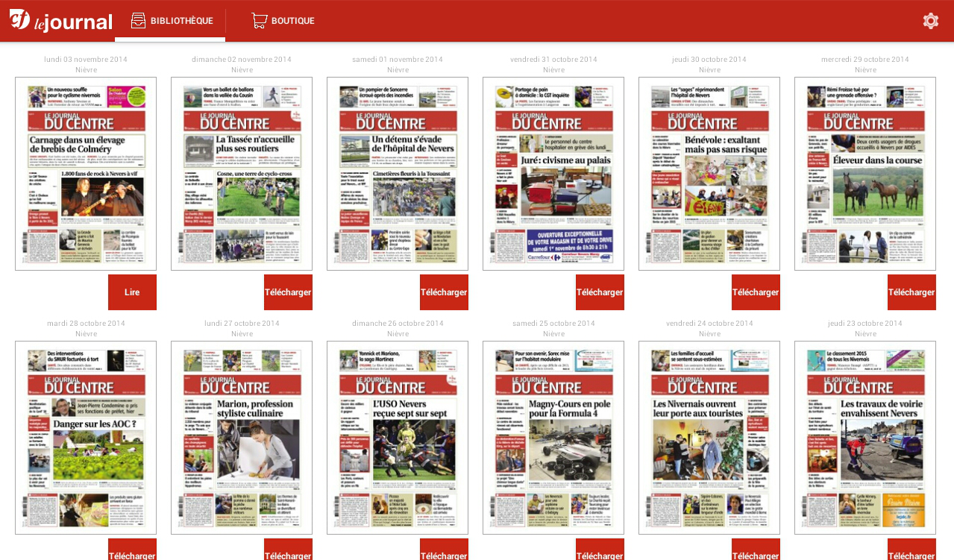The width and height of the screenshot is (954, 560).
Task: Click Lire for the lundi 03 novembre edition
Action: [132, 292]
